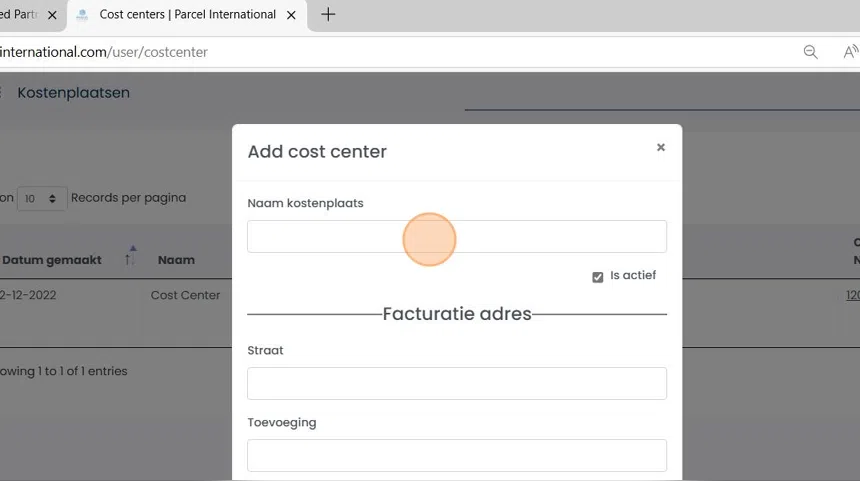
Task: Switch to the leftmost browser tab
Action: click(x=20, y=15)
